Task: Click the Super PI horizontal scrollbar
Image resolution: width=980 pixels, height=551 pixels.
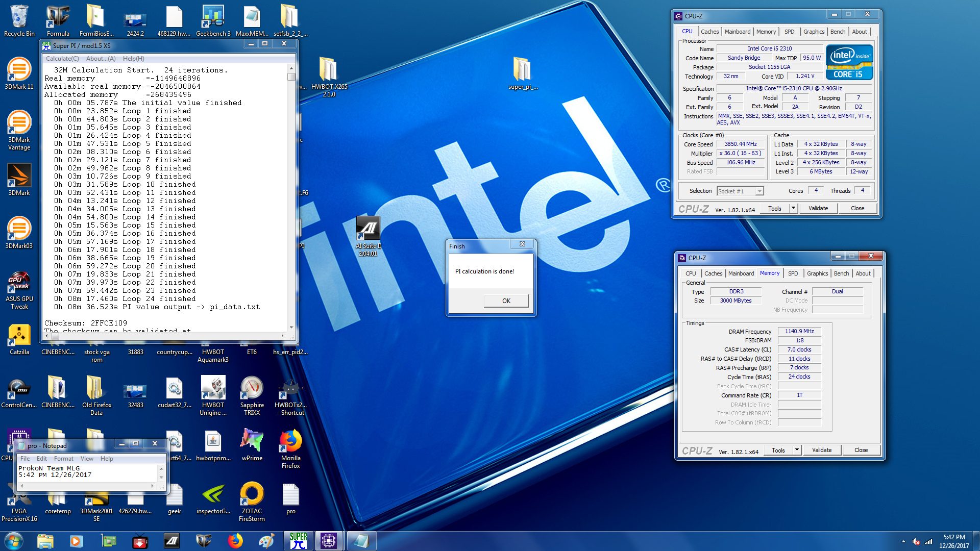Action: click(x=163, y=336)
